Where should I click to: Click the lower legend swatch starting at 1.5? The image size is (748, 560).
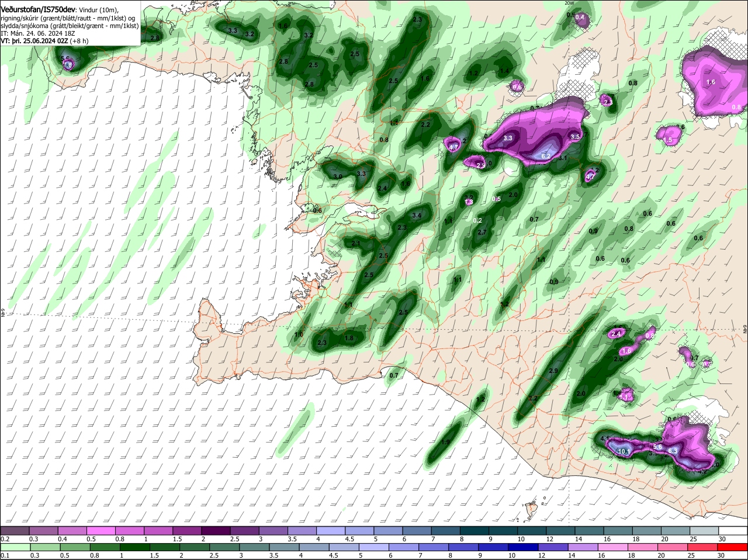coord(165,547)
